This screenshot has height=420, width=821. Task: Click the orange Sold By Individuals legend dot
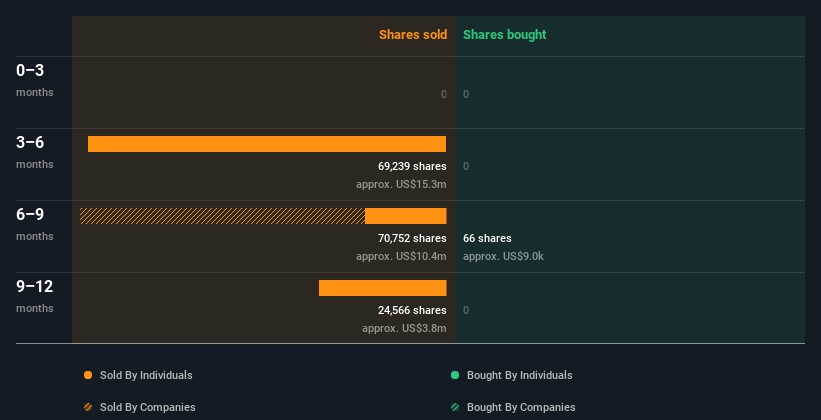click(88, 376)
